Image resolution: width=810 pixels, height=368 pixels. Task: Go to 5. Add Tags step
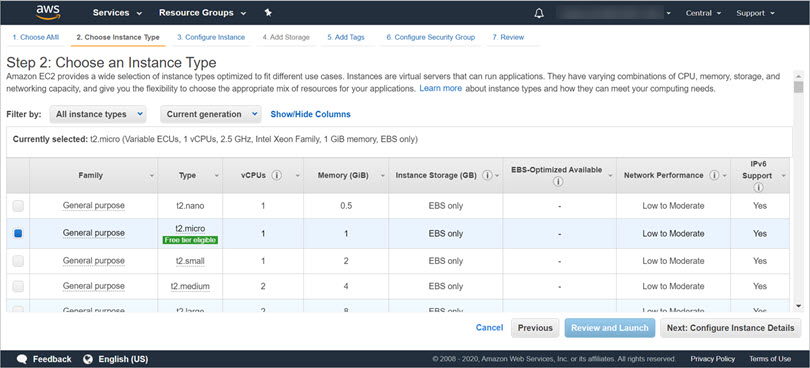point(346,37)
